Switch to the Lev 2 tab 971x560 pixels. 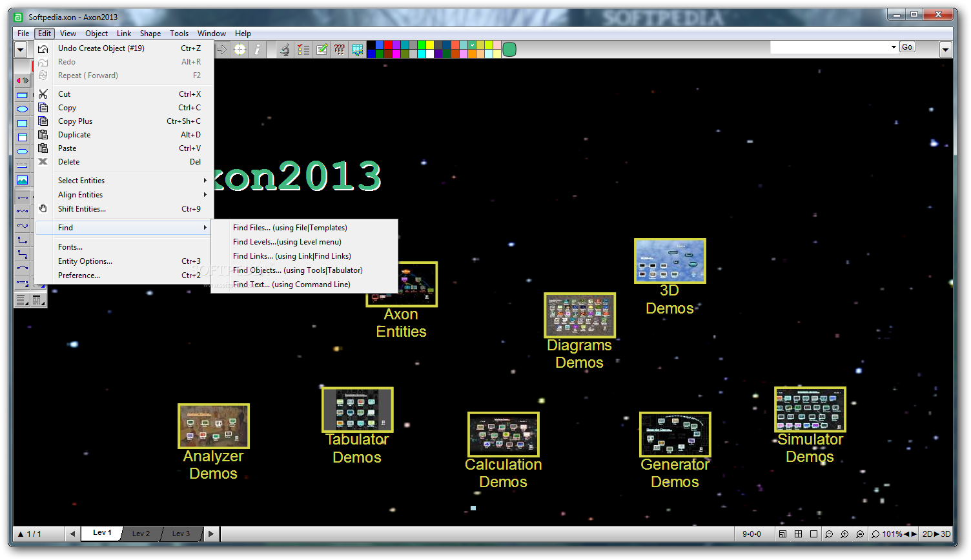141,534
